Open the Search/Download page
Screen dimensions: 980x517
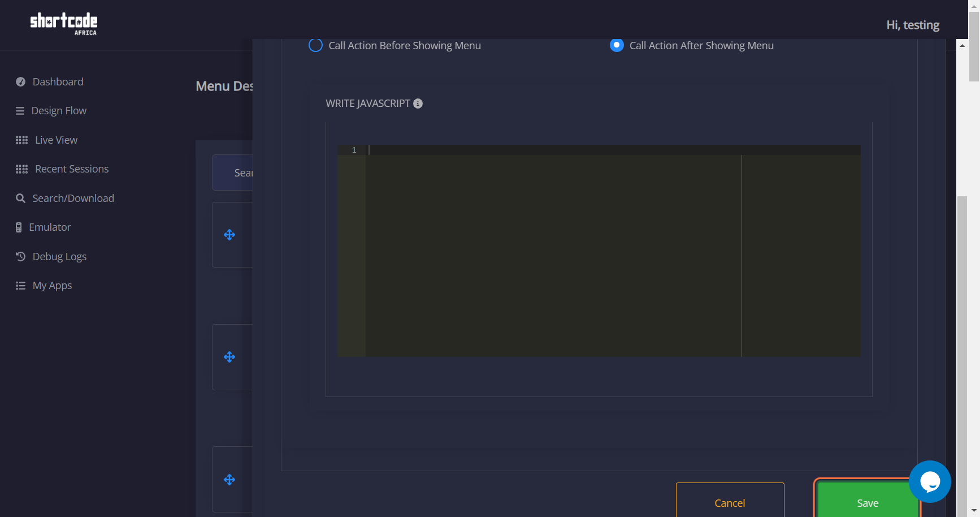point(73,199)
